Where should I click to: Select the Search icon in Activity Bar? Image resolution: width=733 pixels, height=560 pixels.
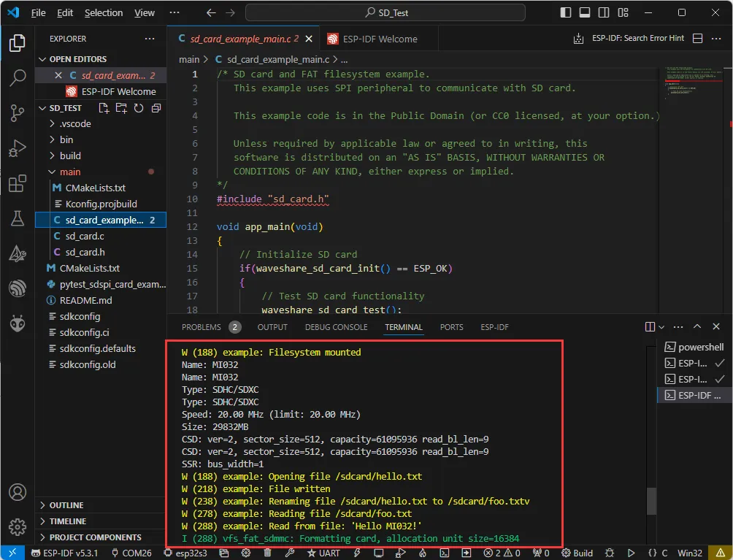click(17, 78)
